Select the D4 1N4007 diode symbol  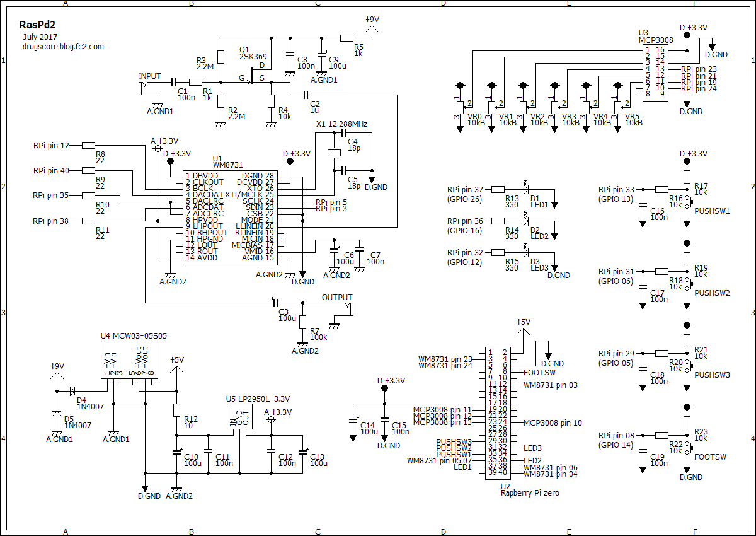point(72,390)
